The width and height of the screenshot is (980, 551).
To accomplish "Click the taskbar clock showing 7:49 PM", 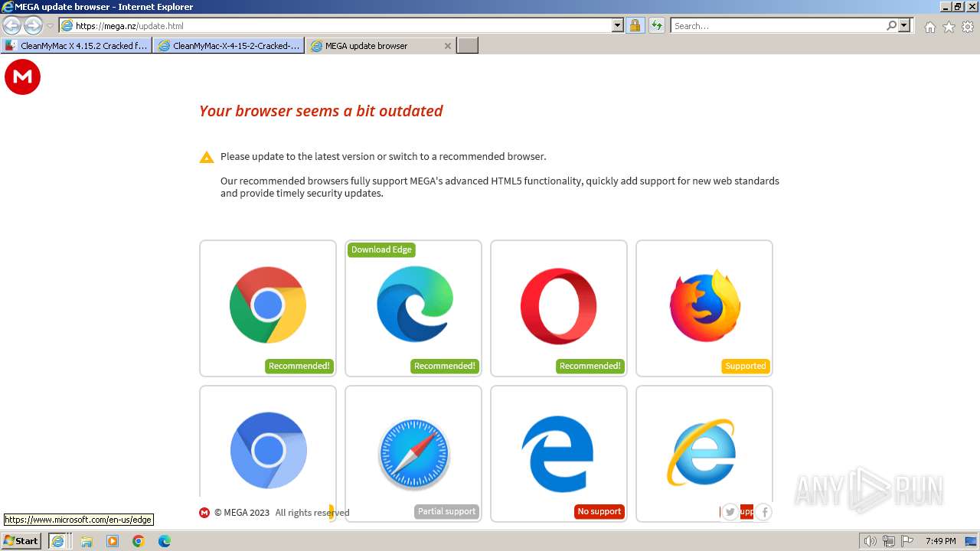I will 940,541.
